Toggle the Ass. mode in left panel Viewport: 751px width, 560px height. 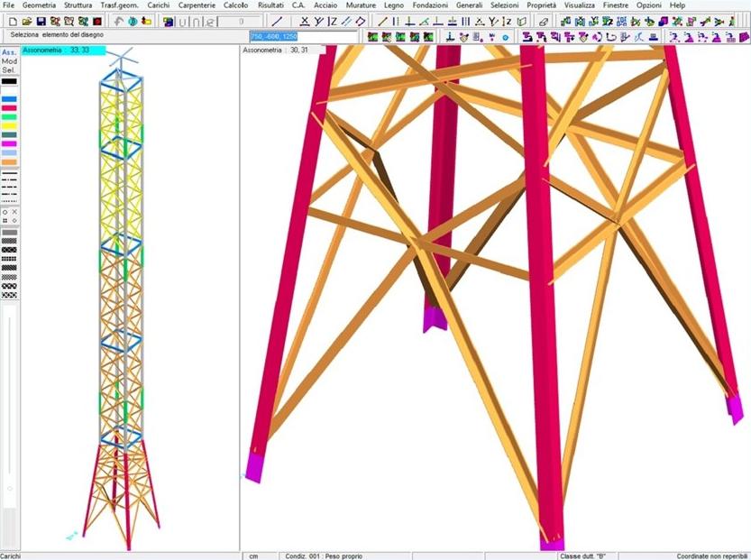(9, 52)
